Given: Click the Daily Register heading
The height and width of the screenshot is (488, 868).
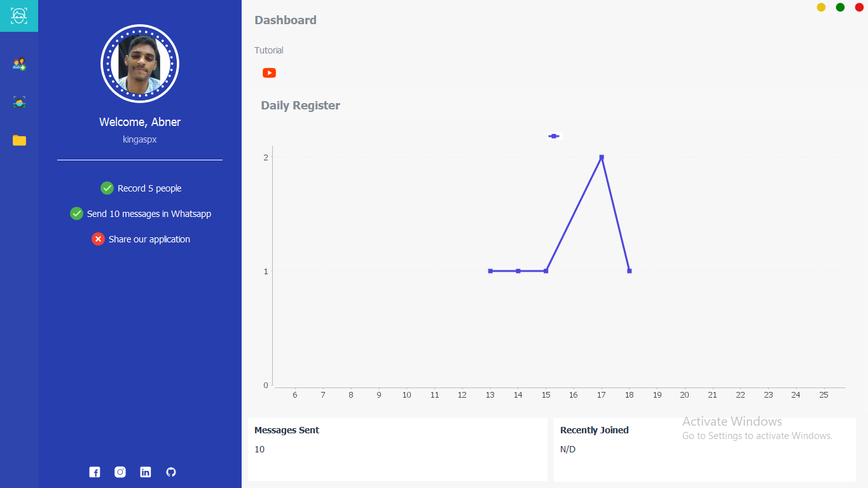Looking at the screenshot, I should 300,106.
